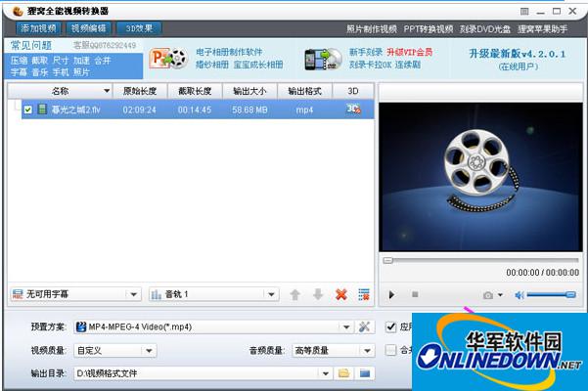Click the 3D column header
This screenshot has width=588, height=391.
(x=353, y=91)
